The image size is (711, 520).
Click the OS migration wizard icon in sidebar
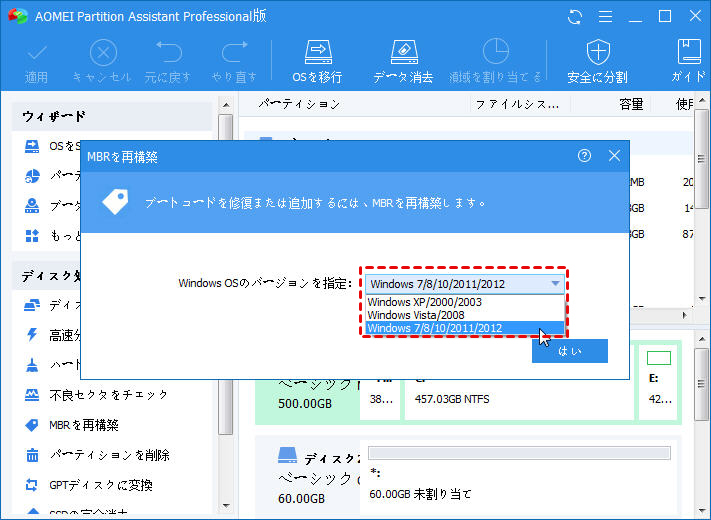click(32, 146)
